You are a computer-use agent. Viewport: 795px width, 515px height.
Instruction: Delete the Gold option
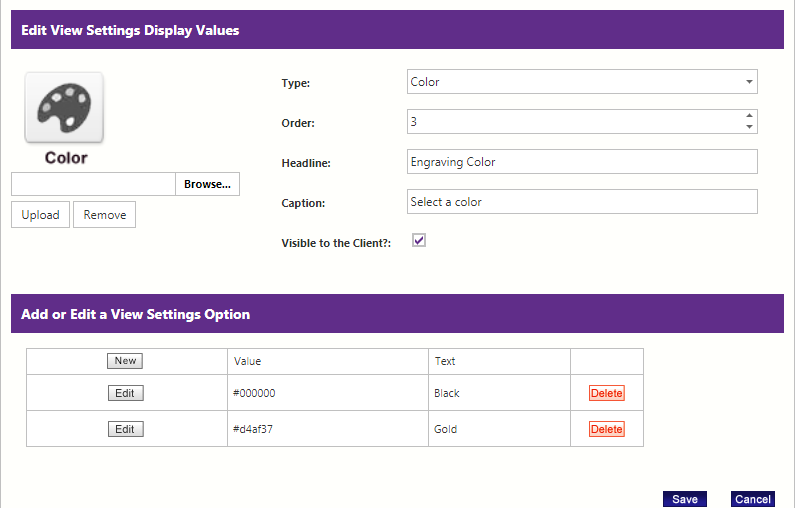pyautogui.click(x=606, y=429)
